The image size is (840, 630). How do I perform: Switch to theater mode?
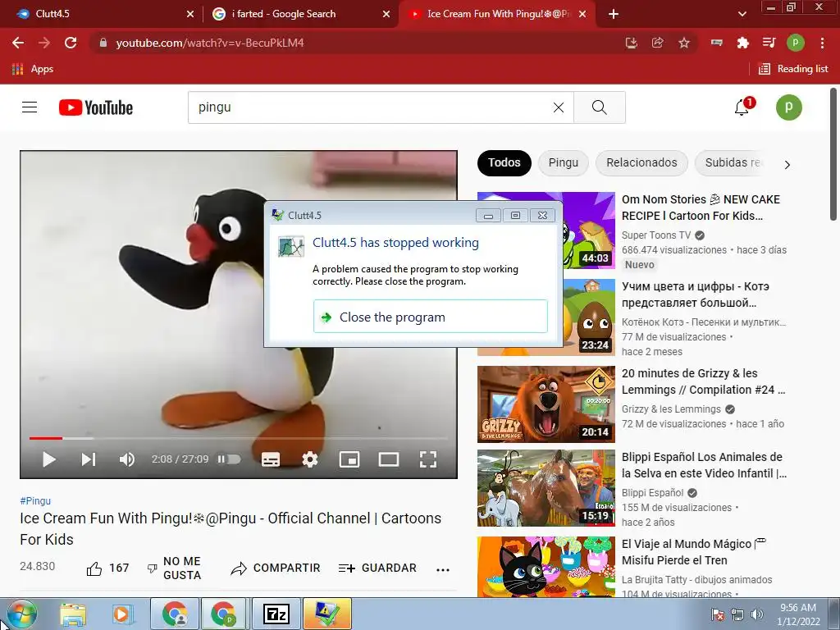coord(388,459)
